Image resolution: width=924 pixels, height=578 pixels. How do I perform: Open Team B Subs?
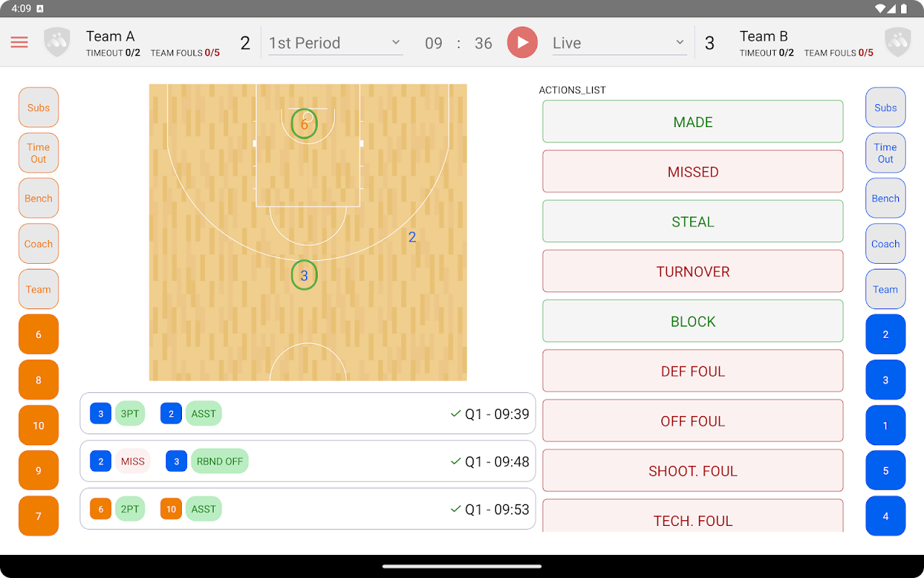coord(886,108)
